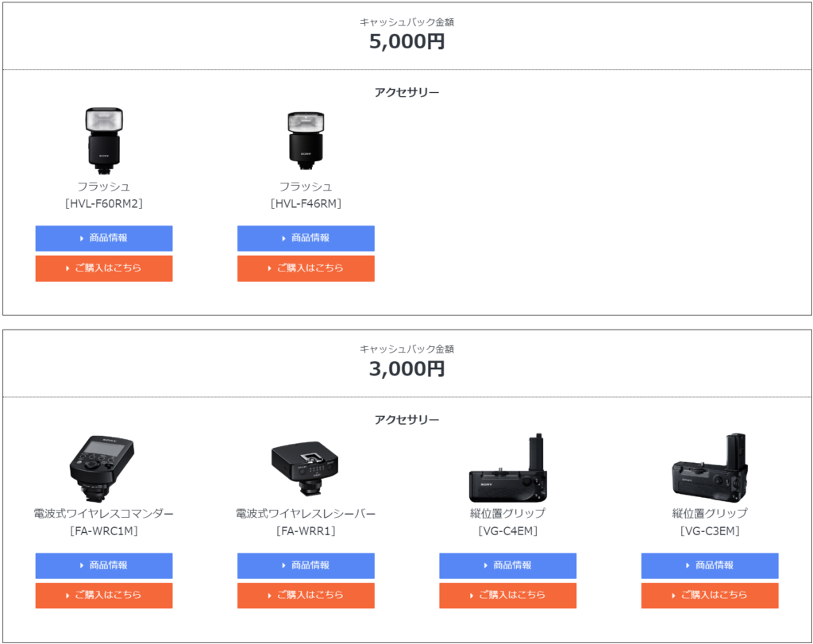The height and width of the screenshot is (644, 813).
Task: Click ご購入はこちら for VG-C4EM
Action: click(507, 596)
